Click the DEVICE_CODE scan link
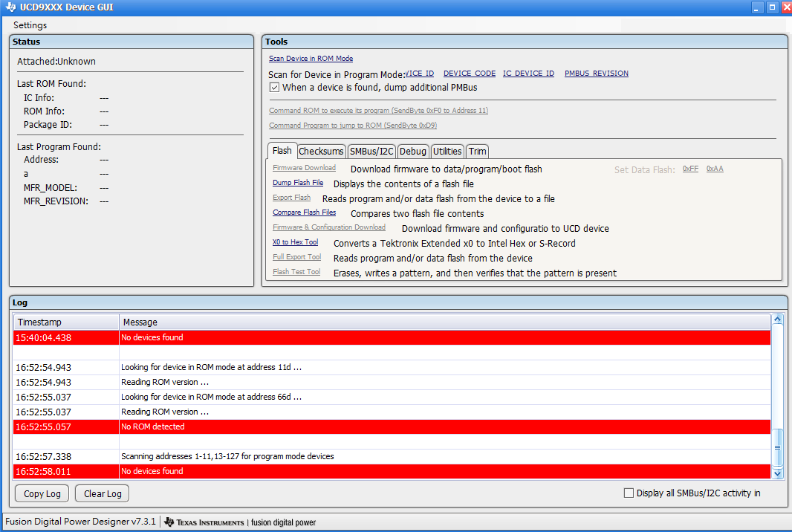The image size is (792, 532). coord(470,74)
